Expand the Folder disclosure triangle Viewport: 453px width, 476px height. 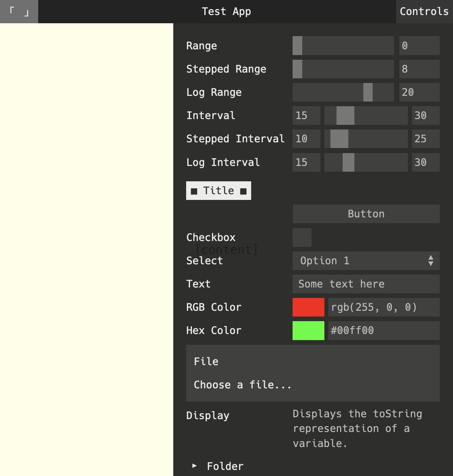194,466
